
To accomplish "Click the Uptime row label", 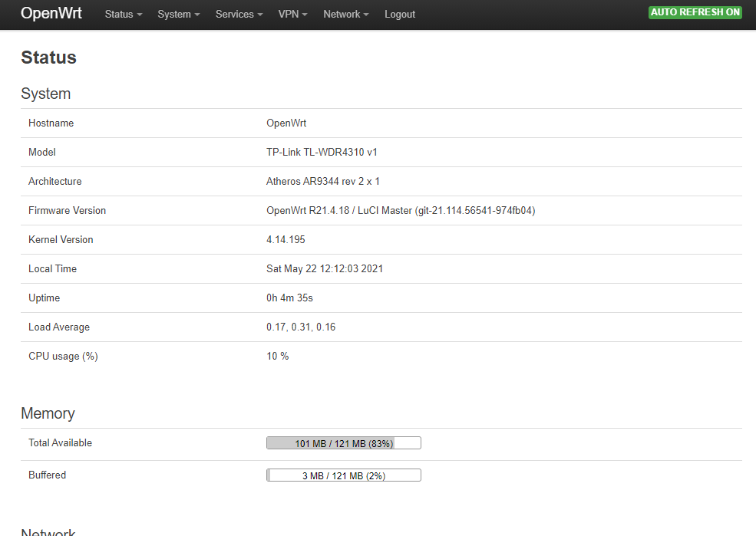I will (44, 298).
